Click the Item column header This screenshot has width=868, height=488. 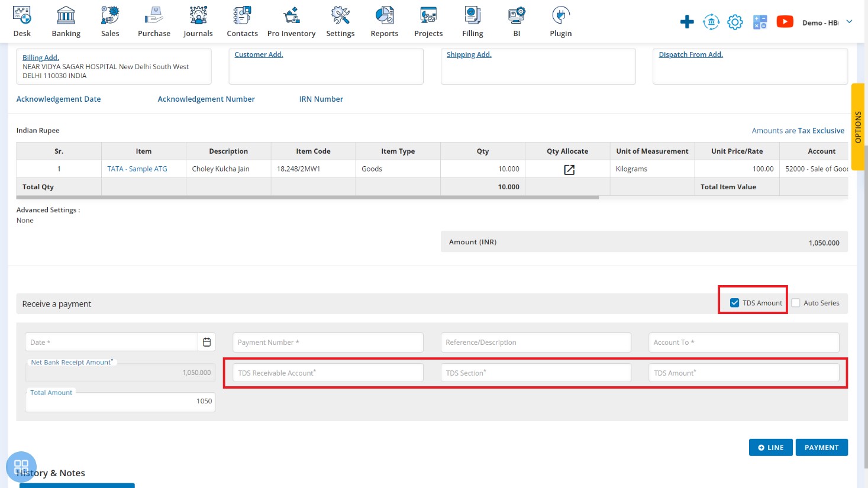(x=144, y=151)
